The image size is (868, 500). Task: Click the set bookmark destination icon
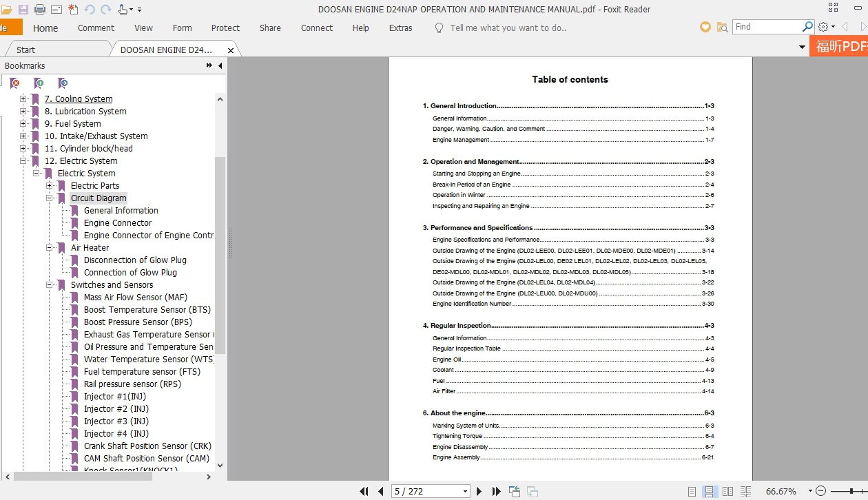coord(63,83)
